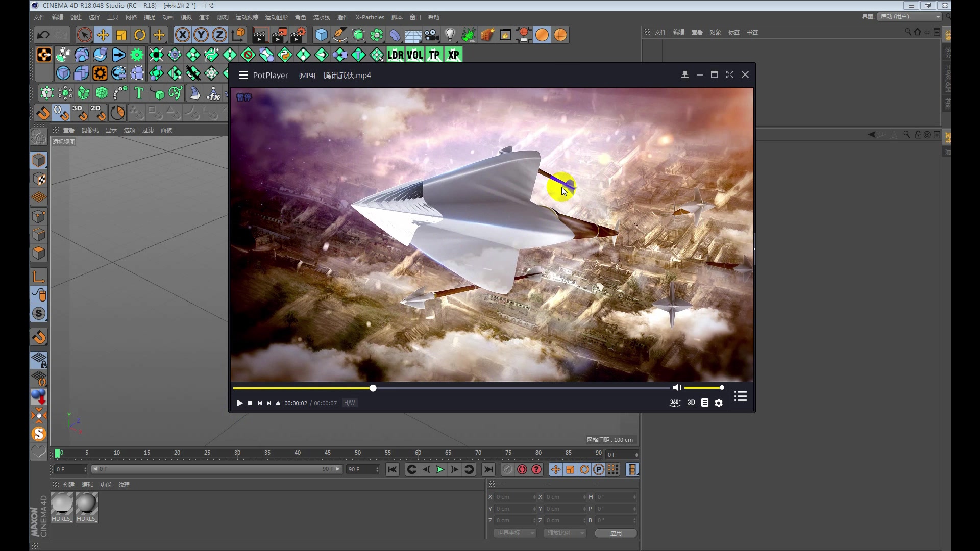Image resolution: width=980 pixels, height=551 pixels.
Task: Open PotPlayer playlist icon
Action: pos(741,396)
